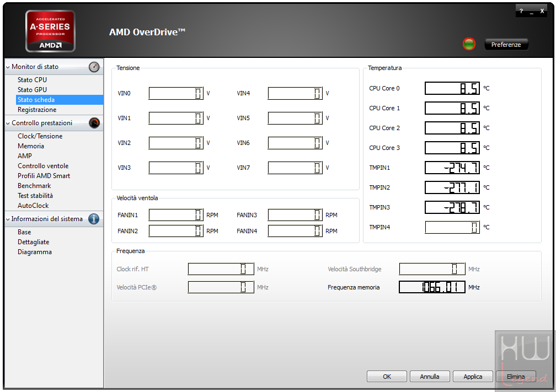Click the VIN5 voltage field

click(x=295, y=118)
